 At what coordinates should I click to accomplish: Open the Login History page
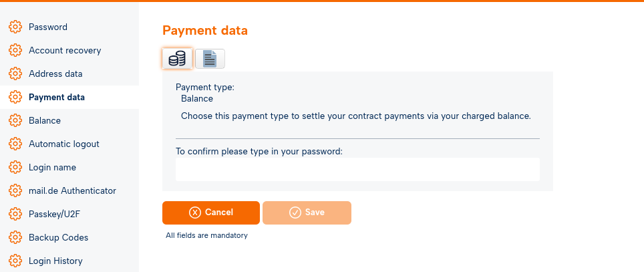(x=55, y=261)
